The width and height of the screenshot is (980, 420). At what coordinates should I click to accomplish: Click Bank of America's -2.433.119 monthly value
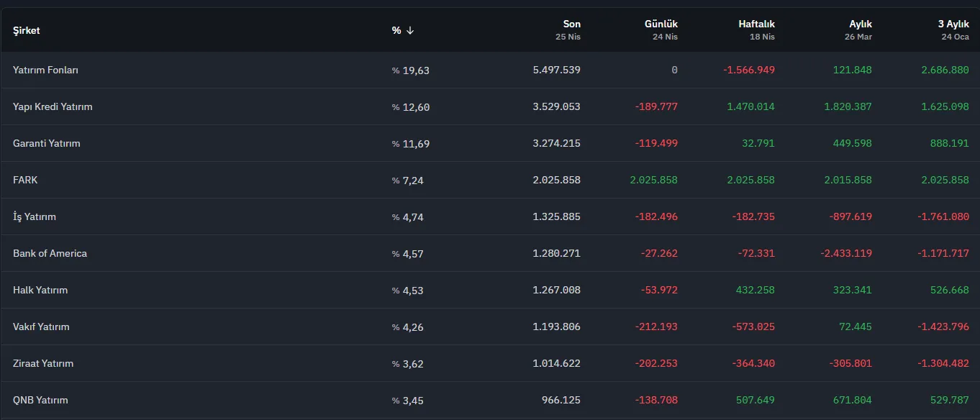pos(846,253)
